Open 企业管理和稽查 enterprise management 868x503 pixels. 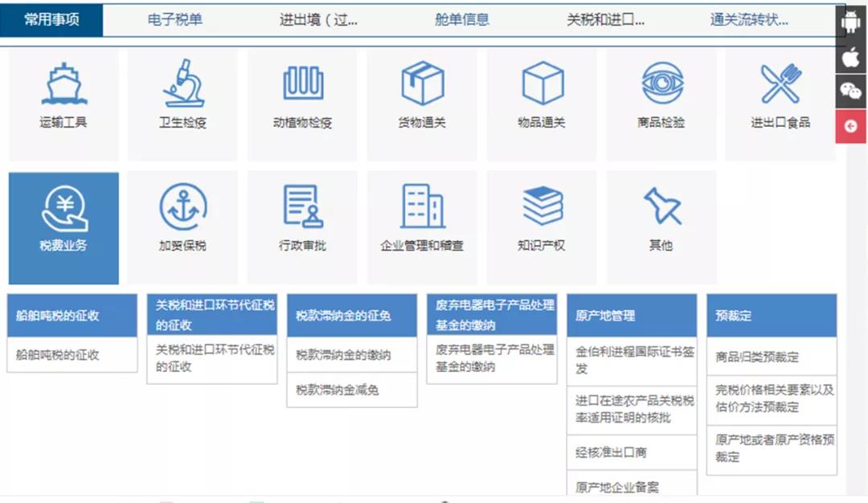[x=422, y=225]
